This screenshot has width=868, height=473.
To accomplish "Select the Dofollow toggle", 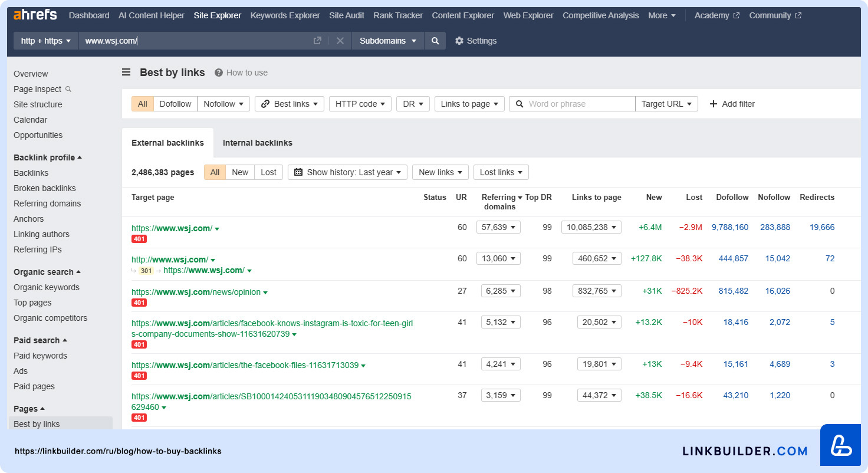I will (176, 104).
